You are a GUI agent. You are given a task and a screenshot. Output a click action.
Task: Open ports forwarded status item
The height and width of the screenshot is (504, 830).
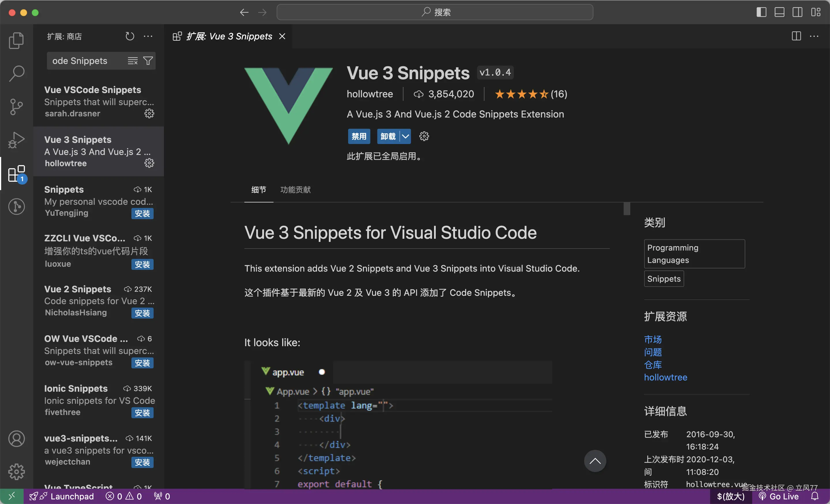162,496
